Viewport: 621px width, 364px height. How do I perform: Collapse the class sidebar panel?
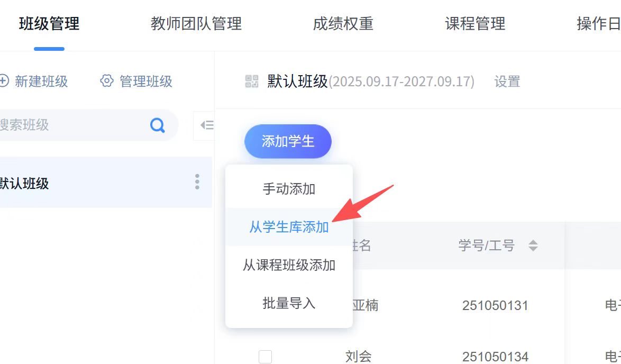click(x=206, y=125)
